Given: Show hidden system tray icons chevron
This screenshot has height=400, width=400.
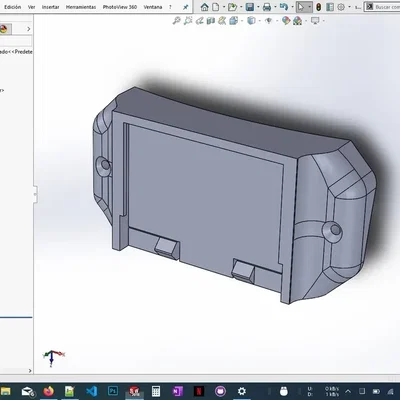Looking at the screenshot, I should click(348, 391).
